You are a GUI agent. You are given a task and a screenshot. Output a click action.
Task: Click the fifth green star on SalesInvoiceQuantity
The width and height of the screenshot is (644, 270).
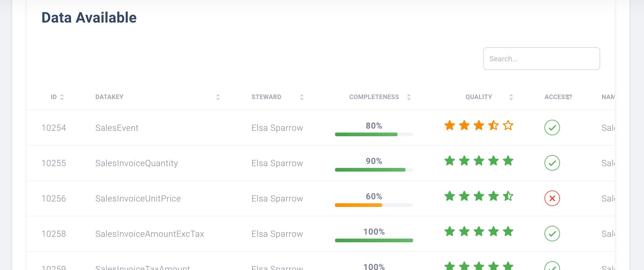tap(508, 161)
